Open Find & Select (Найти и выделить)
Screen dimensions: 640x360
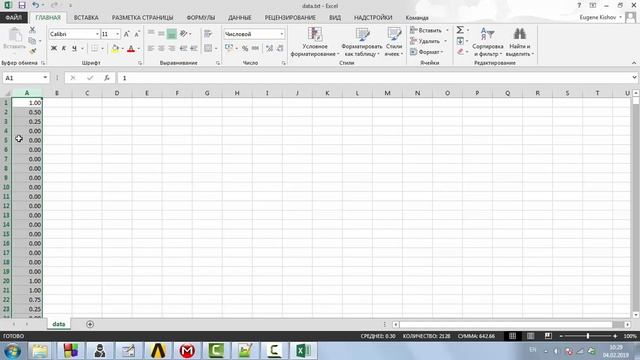pos(520,42)
